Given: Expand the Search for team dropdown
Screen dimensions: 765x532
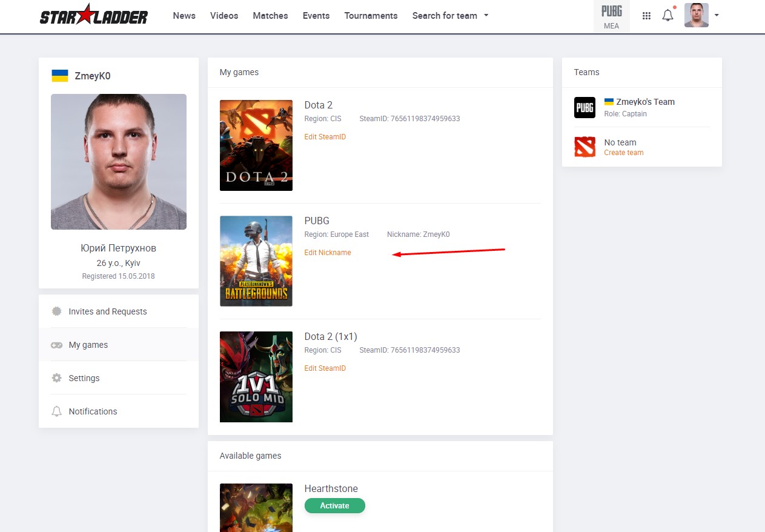Looking at the screenshot, I should tap(450, 16).
